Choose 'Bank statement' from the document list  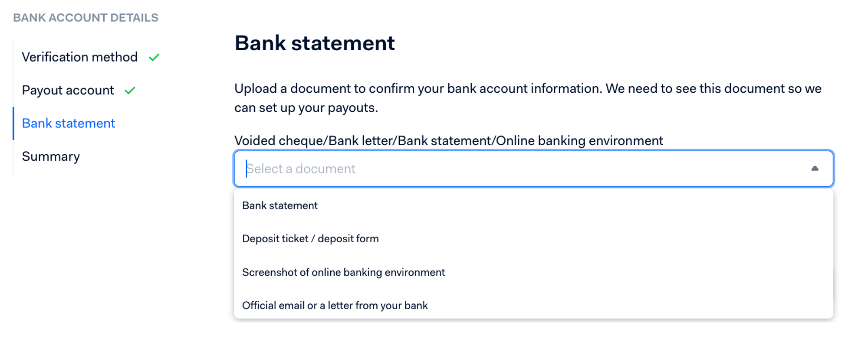pos(280,205)
